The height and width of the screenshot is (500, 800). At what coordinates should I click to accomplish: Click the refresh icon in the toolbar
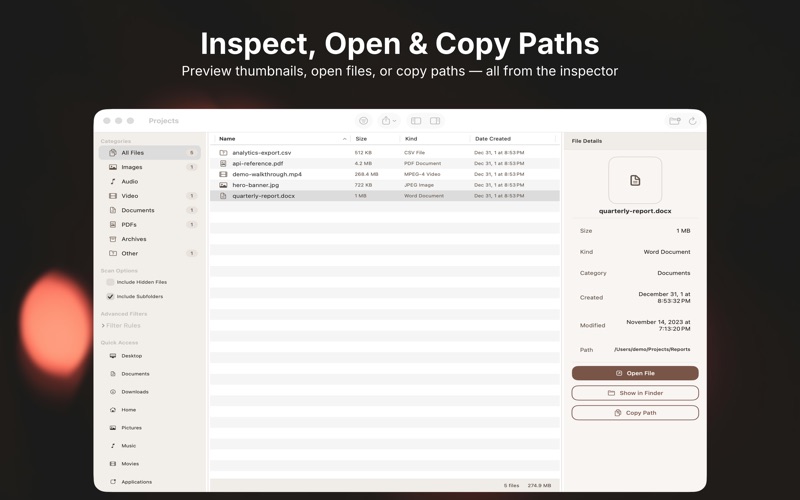692,121
